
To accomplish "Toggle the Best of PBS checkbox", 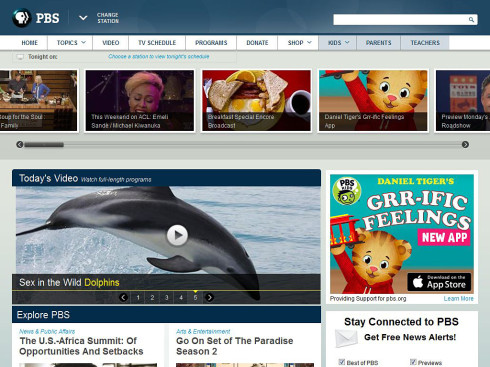I will pos(342,362).
